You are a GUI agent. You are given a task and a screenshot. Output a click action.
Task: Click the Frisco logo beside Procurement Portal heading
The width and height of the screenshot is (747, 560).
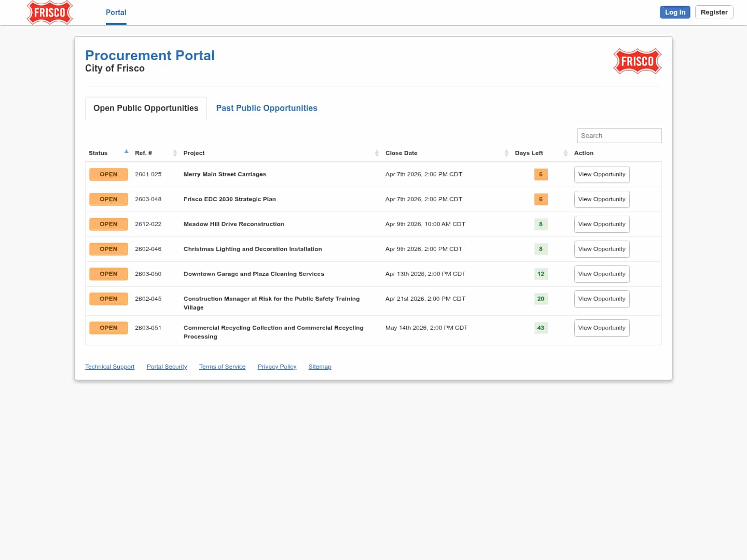(637, 61)
